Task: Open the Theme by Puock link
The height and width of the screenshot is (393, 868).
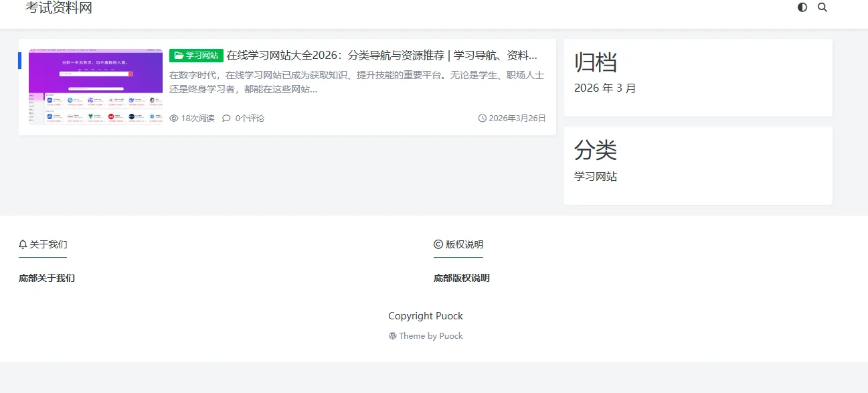Action: tap(430, 335)
